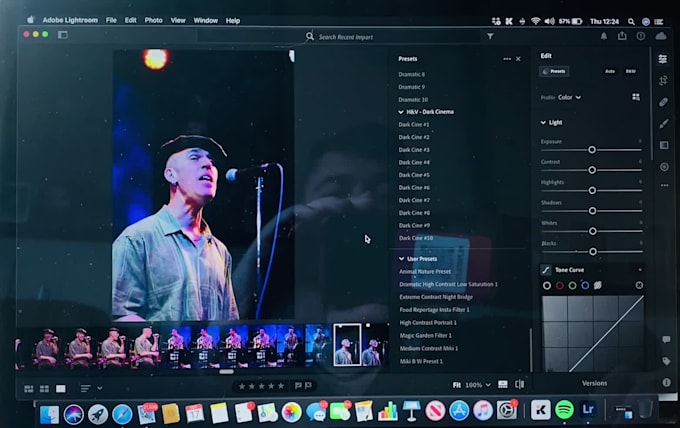Collapse the H&V - Dark Cinema preset group
This screenshot has width=680, height=428.
[401, 112]
